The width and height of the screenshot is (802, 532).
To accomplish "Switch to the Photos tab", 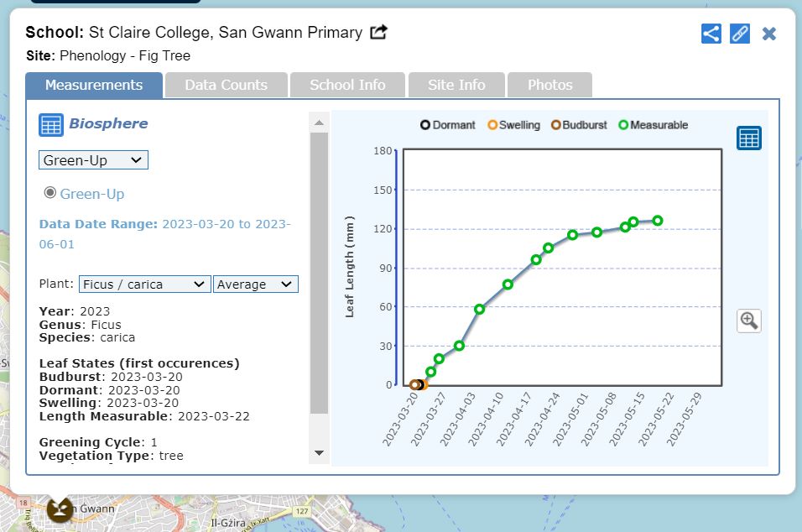I will [x=549, y=85].
